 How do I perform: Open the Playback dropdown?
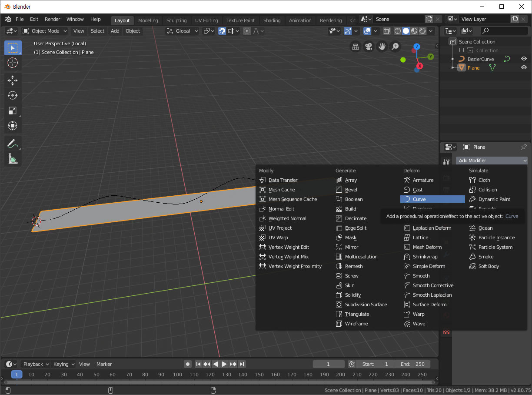(36, 364)
